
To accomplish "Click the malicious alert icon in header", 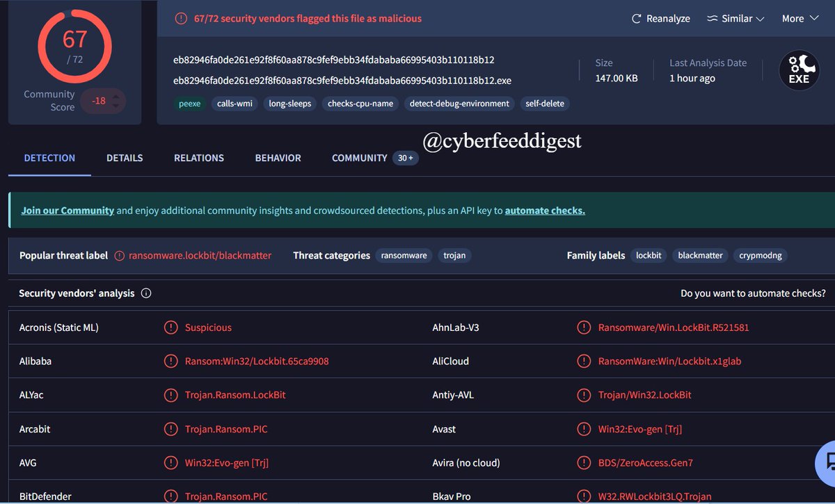I will point(181,19).
